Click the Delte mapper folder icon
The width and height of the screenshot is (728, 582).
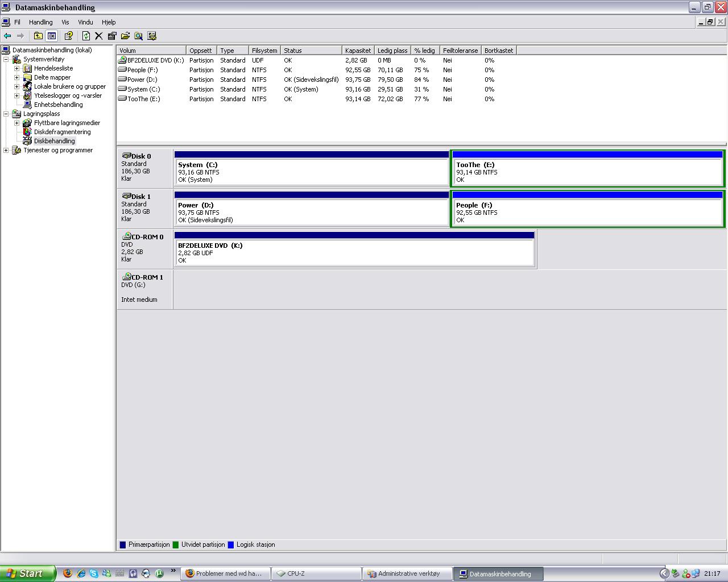point(27,77)
